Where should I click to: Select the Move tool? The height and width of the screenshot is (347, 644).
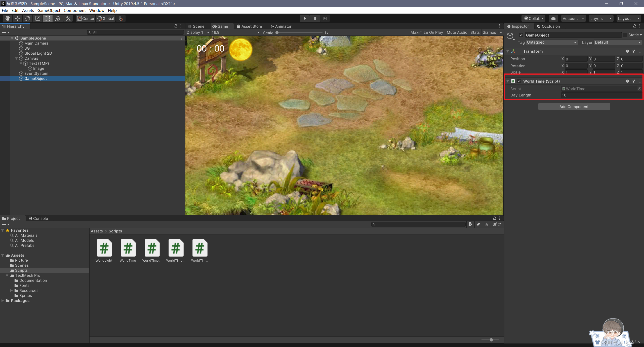[x=18, y=18]
